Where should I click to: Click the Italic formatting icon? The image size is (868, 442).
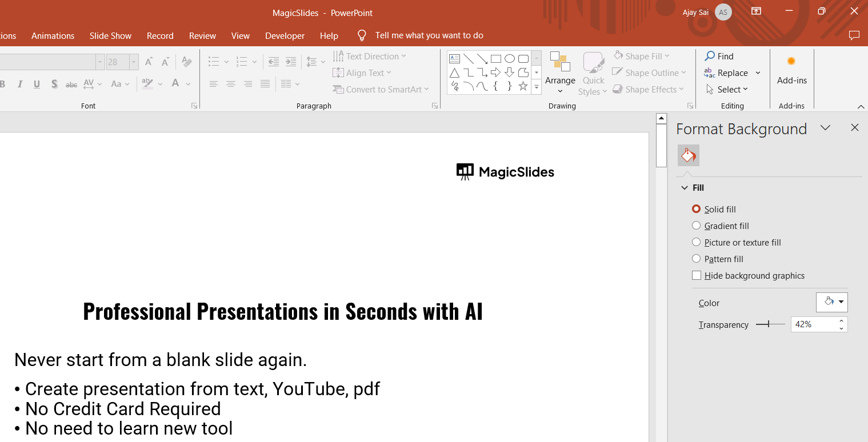pos(20,84)
